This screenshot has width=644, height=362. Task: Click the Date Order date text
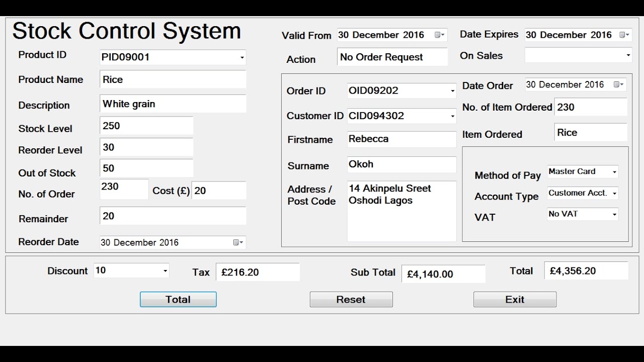pyautogui.click(x=565, y=84)
